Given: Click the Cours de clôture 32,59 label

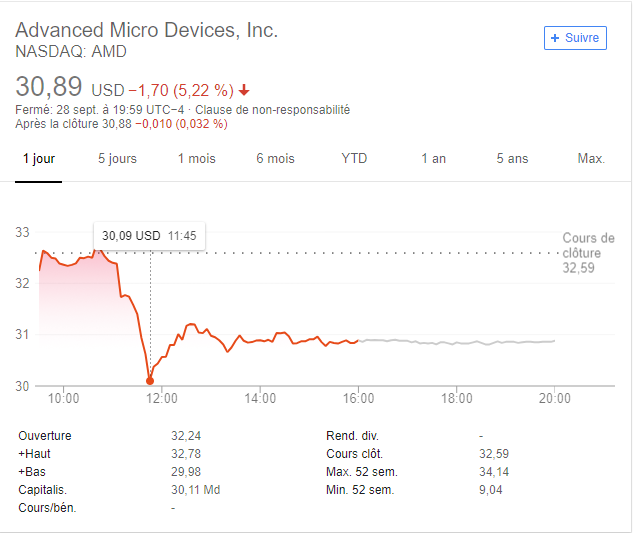Looking at the screenshot, I should (588, 253).
